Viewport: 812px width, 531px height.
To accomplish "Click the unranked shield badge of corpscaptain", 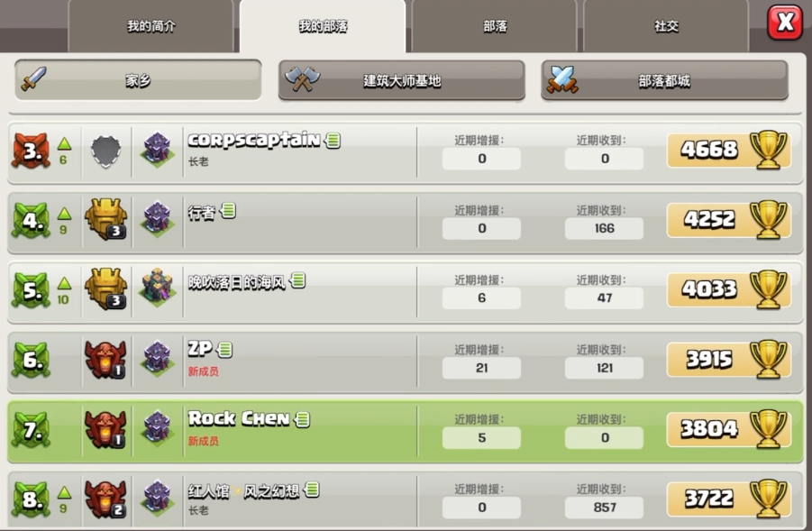I will [x=105, y=151].
